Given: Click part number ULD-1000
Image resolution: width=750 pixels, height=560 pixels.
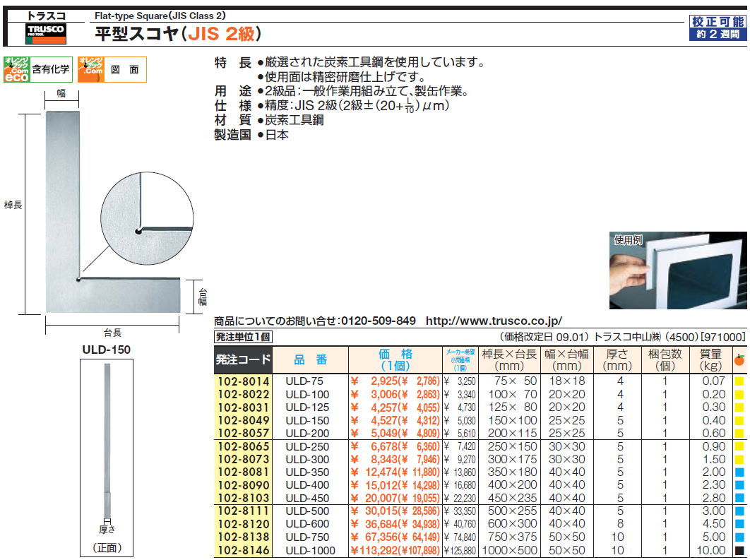Looking at the screenshot, I should tap(311, 550).
